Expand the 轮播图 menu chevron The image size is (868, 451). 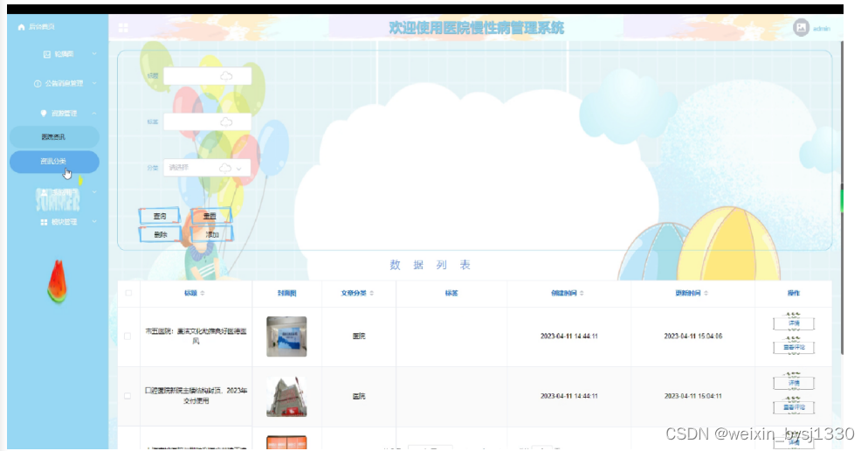[94, 54]
